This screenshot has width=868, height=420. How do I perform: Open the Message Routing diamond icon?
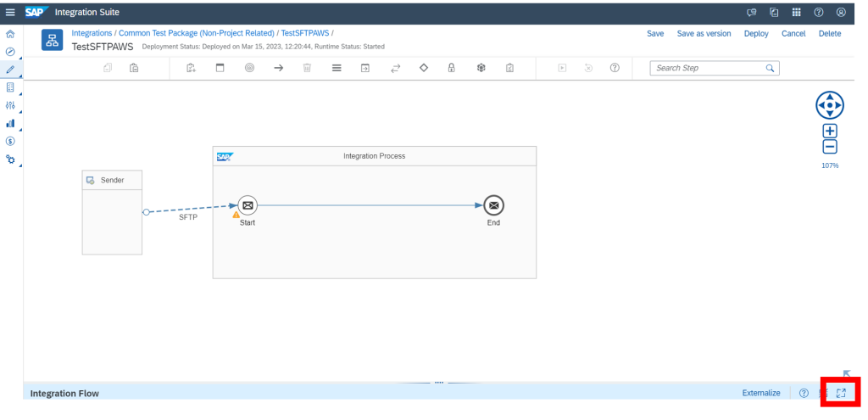(424, 68)
